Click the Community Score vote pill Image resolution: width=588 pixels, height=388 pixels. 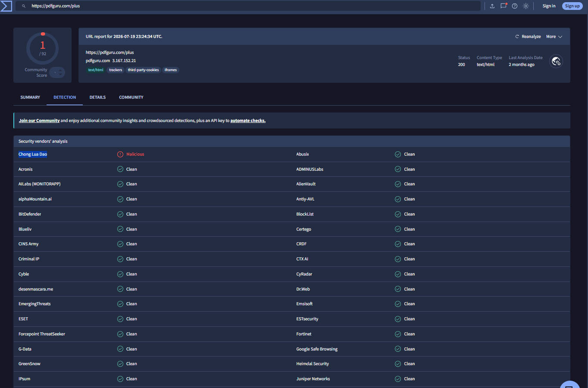57,72
